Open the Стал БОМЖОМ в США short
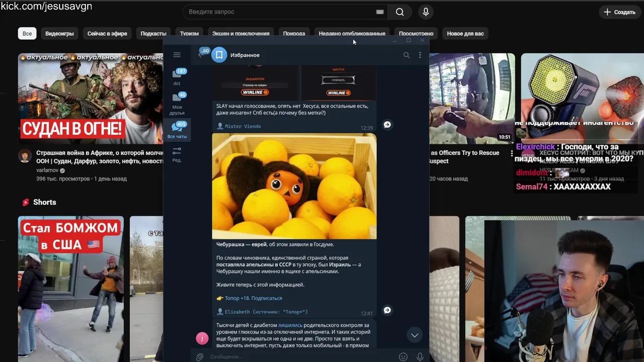 point(71,289)
